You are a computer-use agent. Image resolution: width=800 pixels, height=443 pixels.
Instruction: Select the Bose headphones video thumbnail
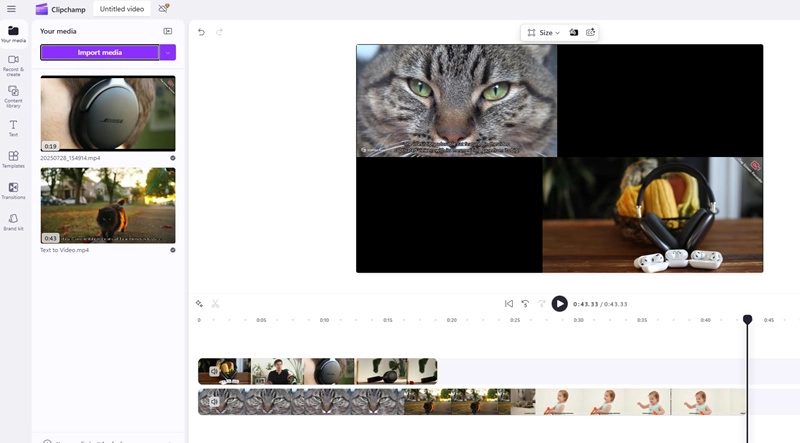108,113
